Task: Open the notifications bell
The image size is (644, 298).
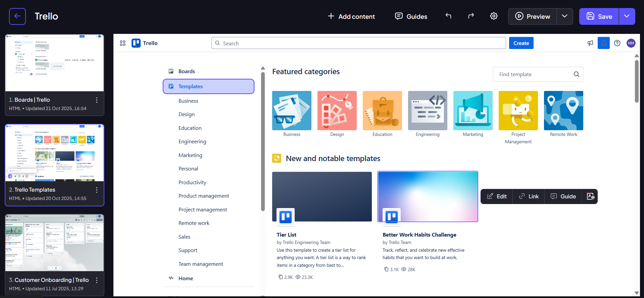Action: pos(604,43)
